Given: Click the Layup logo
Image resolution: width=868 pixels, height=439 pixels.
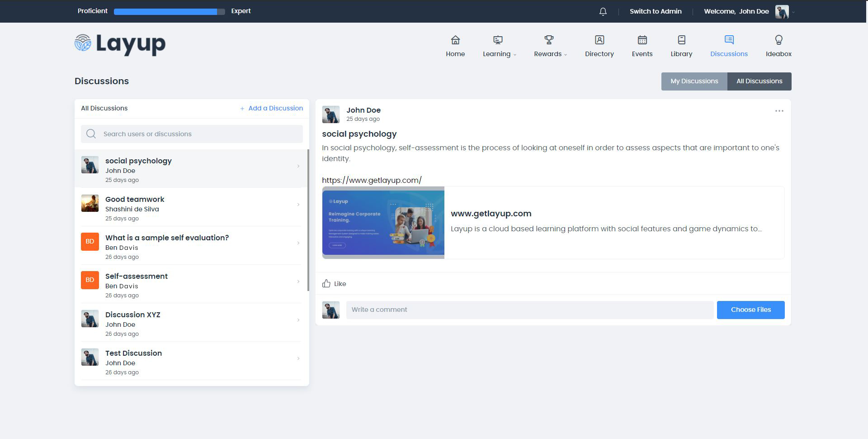Looking at the screenshot, I should (x=120, y=44).
